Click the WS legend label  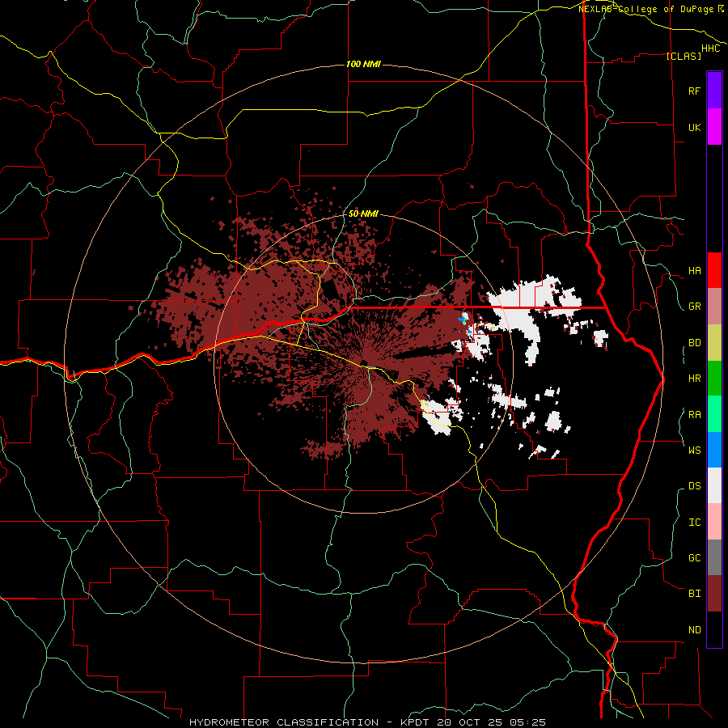[694, 450]
